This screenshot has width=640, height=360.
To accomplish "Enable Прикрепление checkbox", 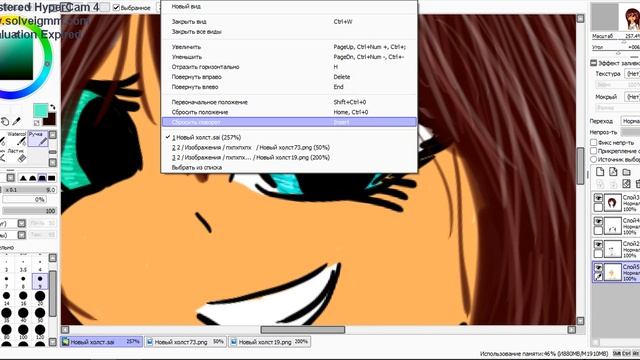I will point(593,151).
